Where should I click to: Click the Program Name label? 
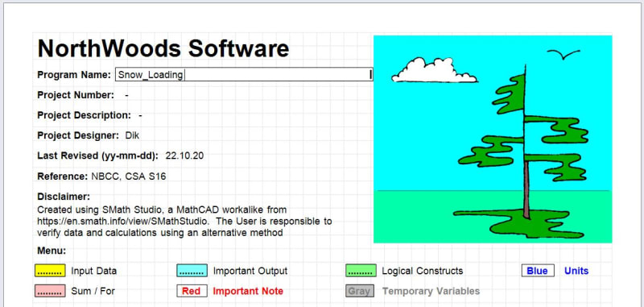[74, 75]
